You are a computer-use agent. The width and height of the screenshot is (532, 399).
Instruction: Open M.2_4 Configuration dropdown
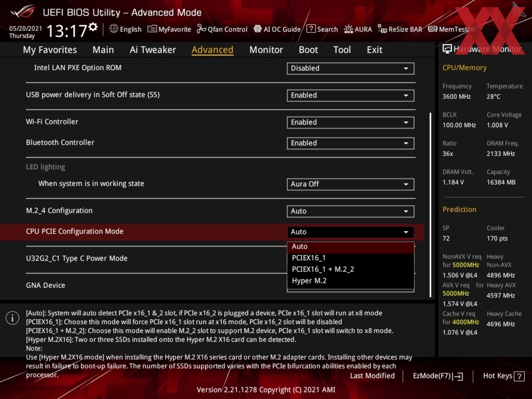[x=350, y=211]
